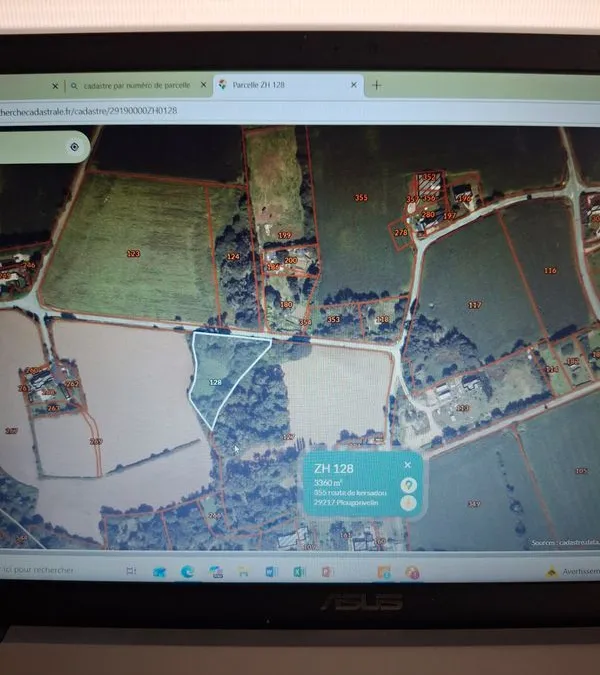This screenshot has width=600, height=675.
Task: Click parcel 280 on the map
Action: pyautogui.click(x=428, y=214)
